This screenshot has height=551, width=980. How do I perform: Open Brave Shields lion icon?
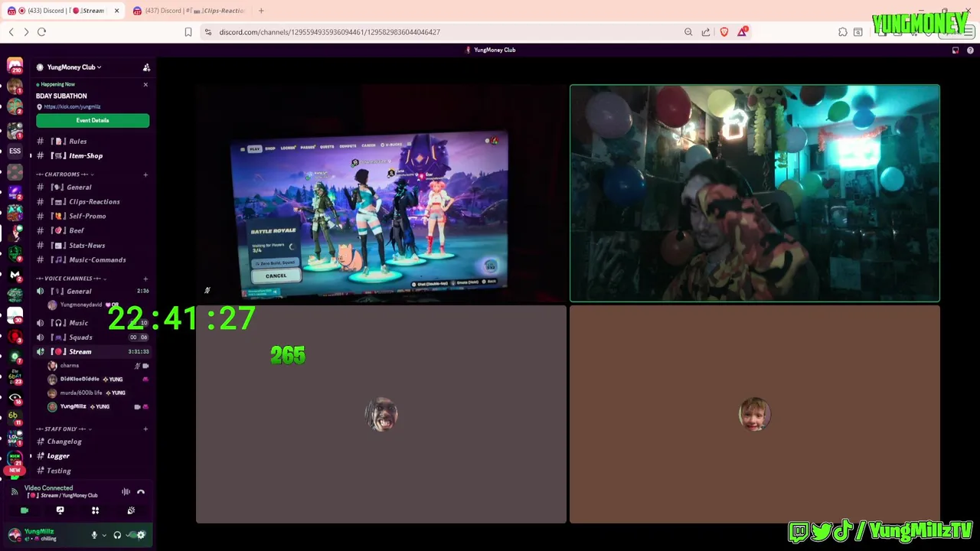click(724, 32)
